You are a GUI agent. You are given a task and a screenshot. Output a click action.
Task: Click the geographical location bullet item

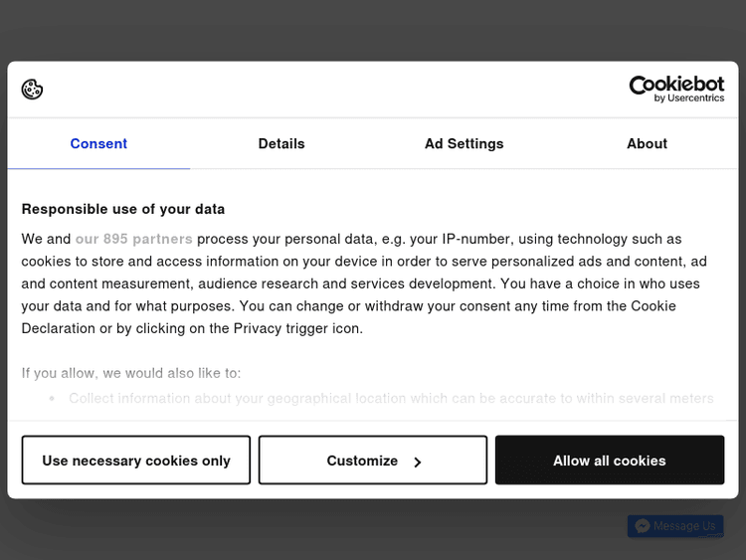(x=391, y=398)
